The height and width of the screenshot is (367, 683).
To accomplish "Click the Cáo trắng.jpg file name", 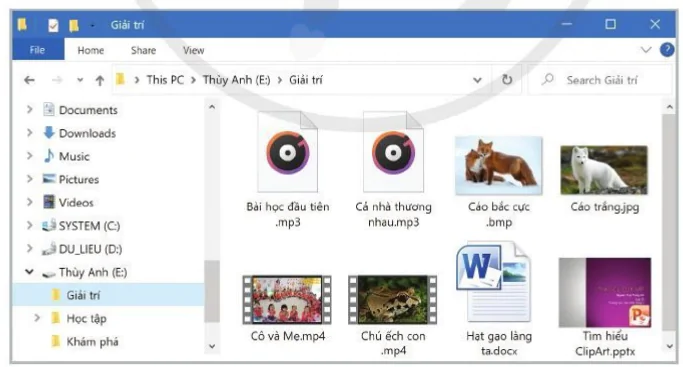I will 605,207.
